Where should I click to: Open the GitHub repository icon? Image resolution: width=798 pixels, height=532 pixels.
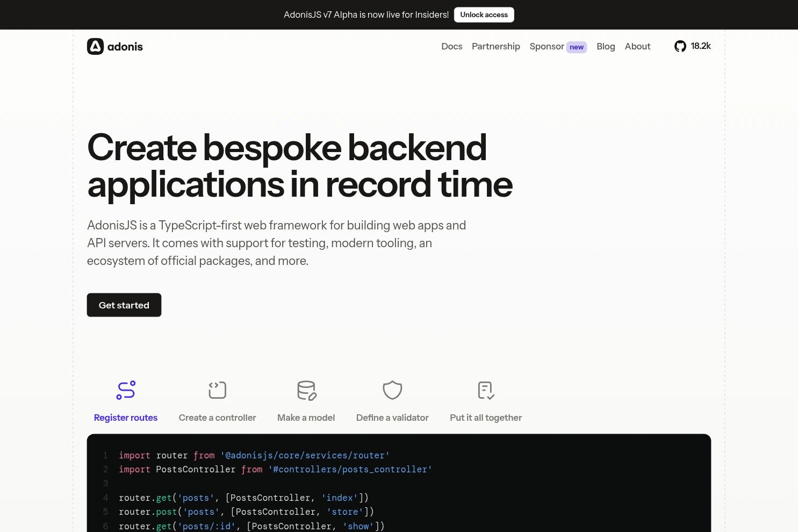pyautogui.click(x=680, y=46)
